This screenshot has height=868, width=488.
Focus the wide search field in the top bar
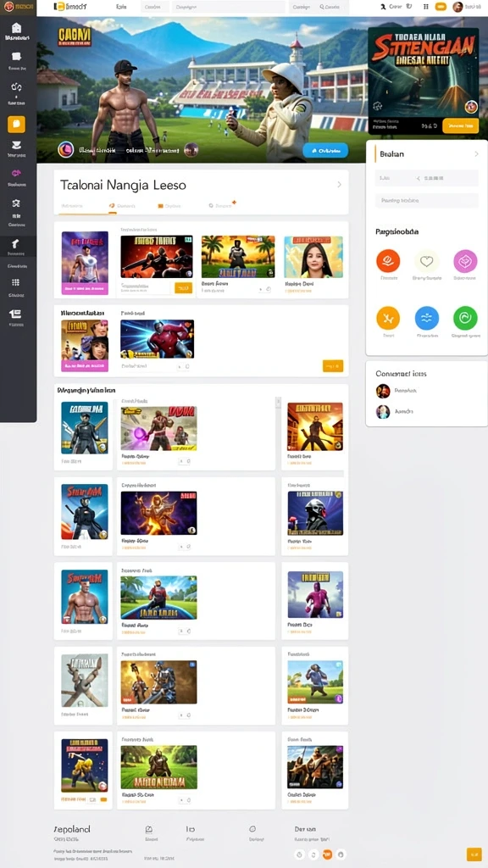point(229,7)
